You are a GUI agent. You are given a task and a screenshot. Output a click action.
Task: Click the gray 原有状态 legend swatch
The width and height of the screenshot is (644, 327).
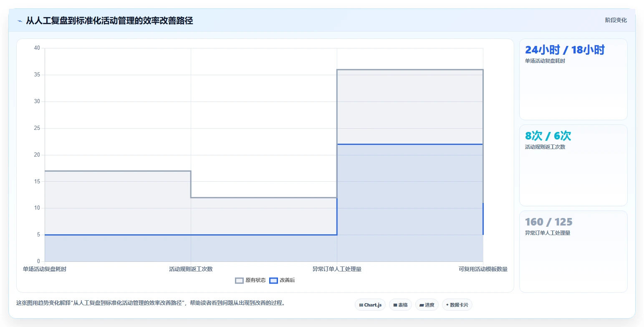239,280
